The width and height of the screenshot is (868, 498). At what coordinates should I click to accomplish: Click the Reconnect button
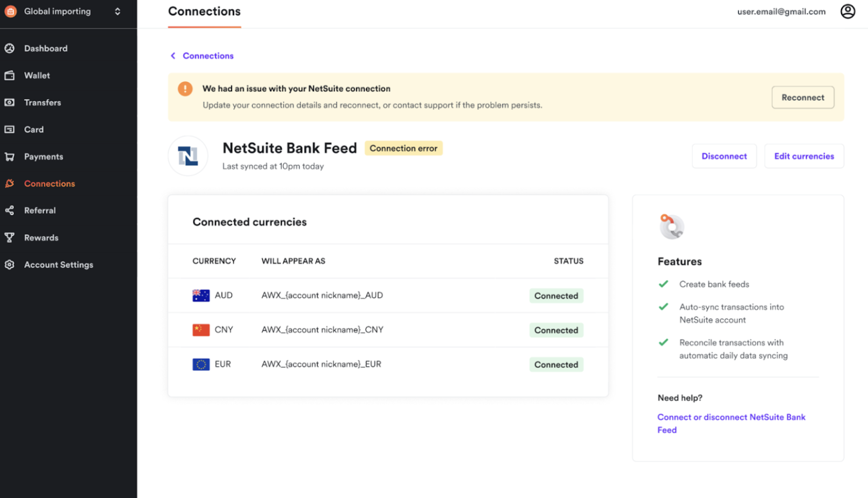pyautogui.click(x=802, y=97)
